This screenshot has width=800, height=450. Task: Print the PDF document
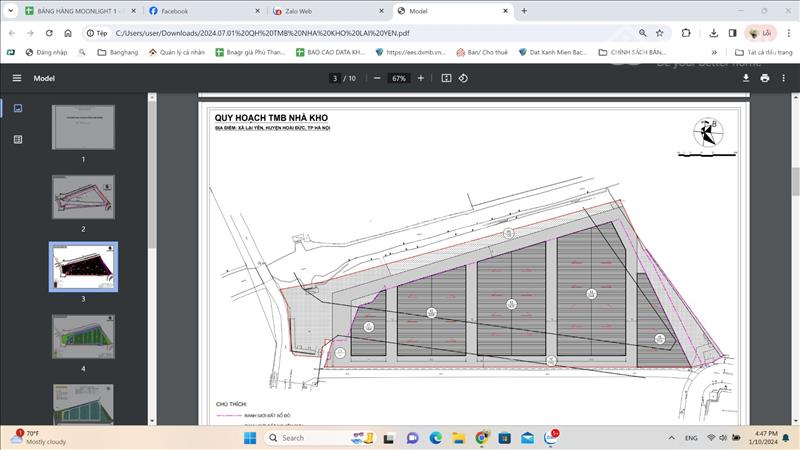[x=765, y=78]
